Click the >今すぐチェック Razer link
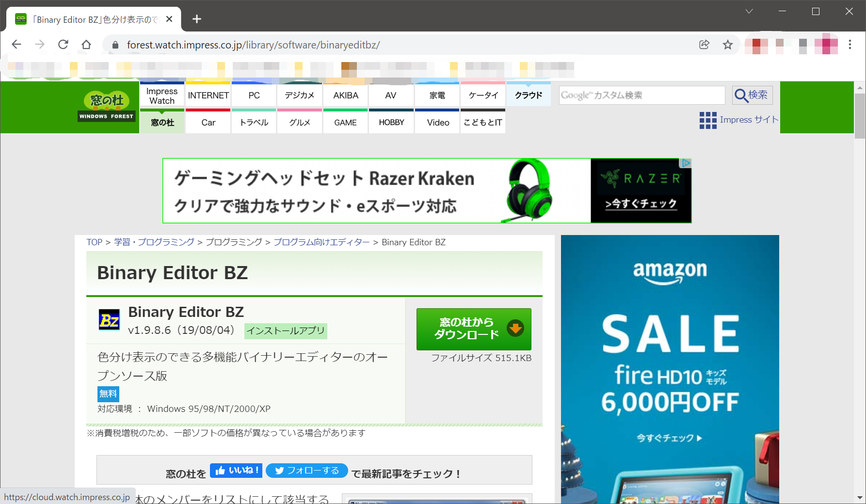The image size is (866, 504). [641, 204]
